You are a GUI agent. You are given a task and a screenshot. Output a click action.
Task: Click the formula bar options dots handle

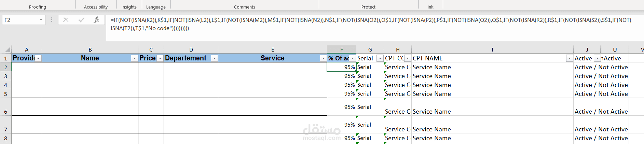pos(52,20)
